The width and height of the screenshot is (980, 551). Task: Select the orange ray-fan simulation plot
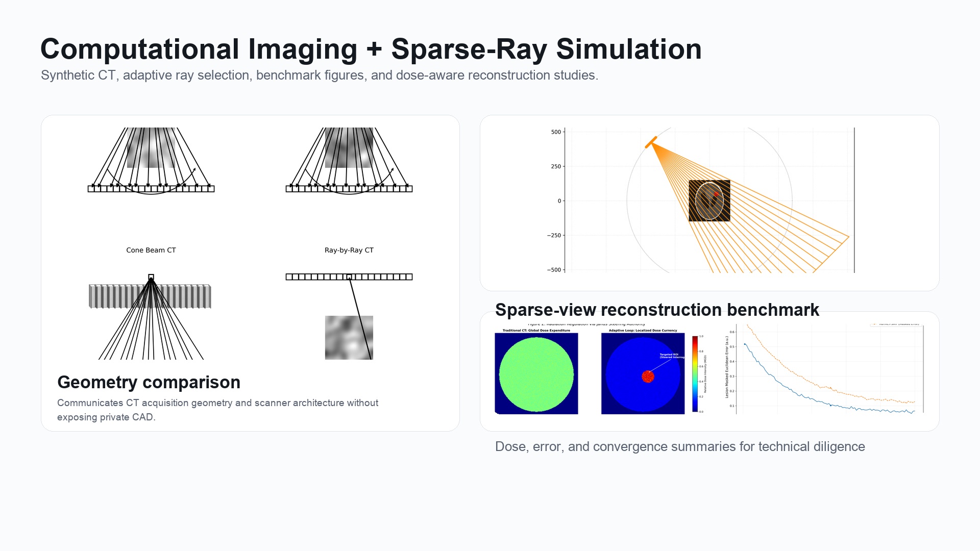(x=700, y=201)
